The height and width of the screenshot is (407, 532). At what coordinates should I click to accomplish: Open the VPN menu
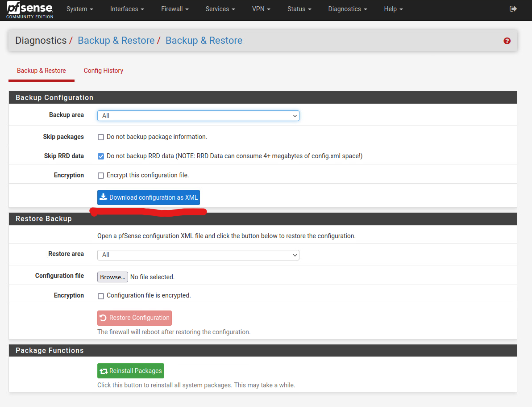[261, 9]
